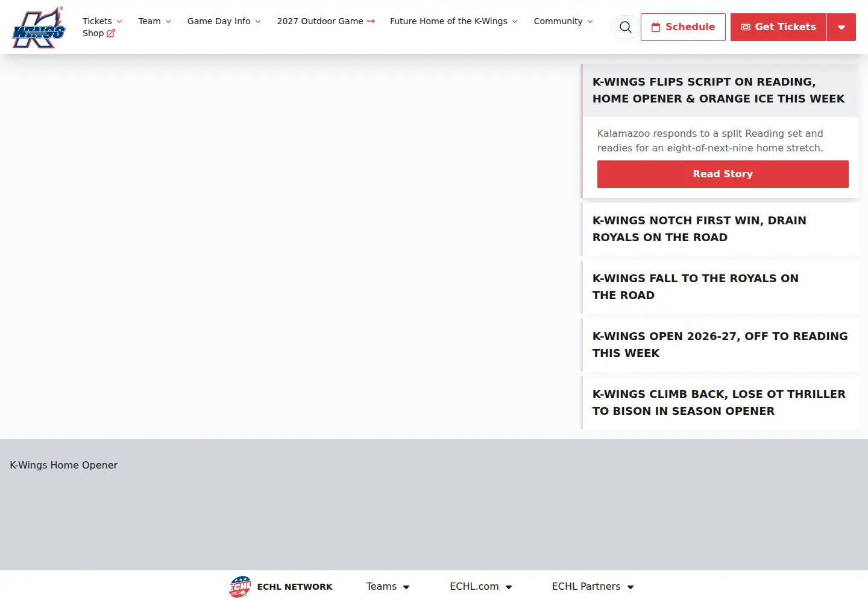Open the Game Day Info dropdown
The image size is (868, 603).
point(224,21)
